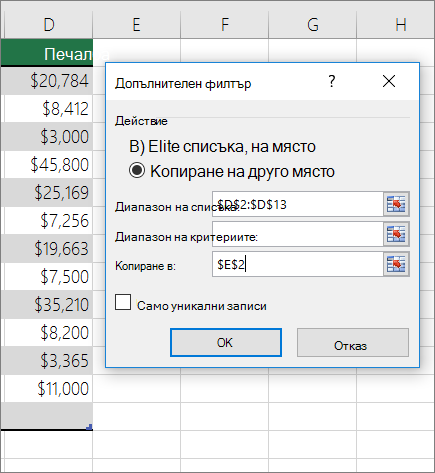The image size is (435, 473).
Task: Select the Печалба header cell
Action: click(x=47, y=53)
